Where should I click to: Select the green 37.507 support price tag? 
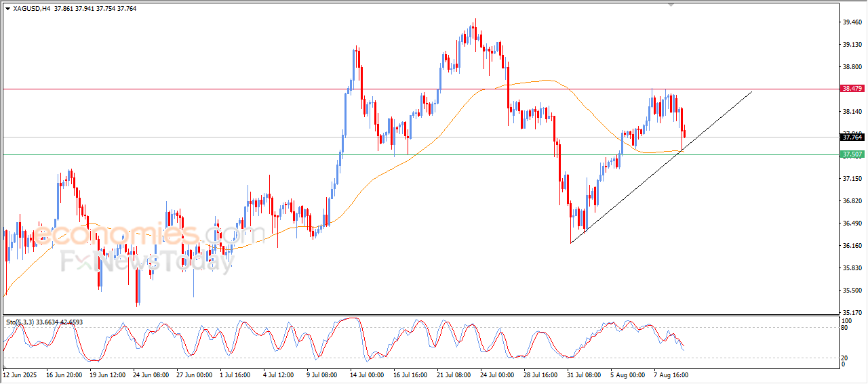point(852,154)
